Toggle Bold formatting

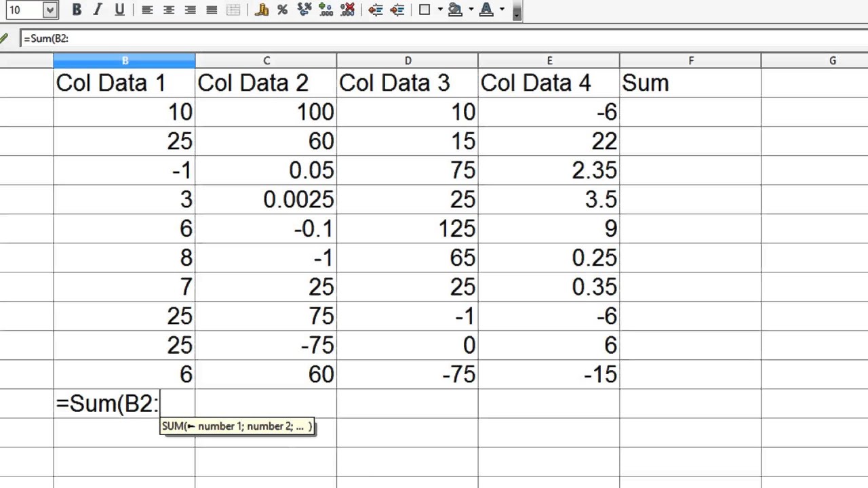pos(77,9)
